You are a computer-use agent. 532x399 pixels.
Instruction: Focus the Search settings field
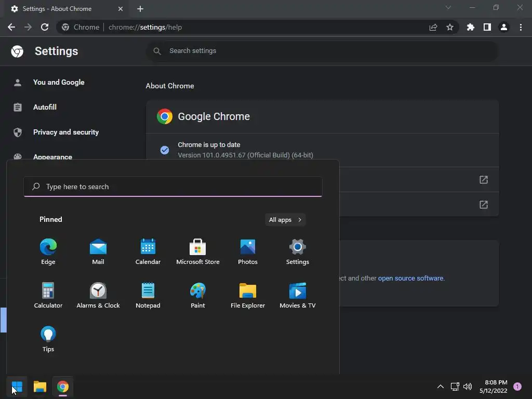coord(322,51)
